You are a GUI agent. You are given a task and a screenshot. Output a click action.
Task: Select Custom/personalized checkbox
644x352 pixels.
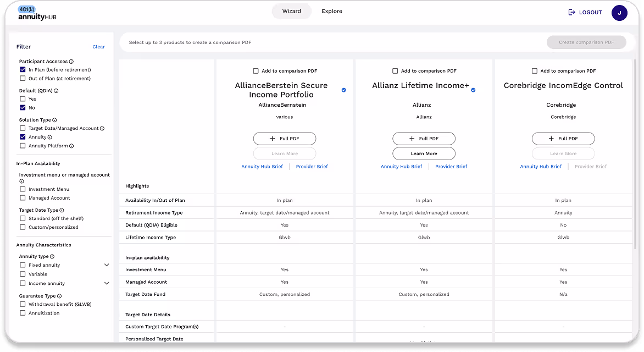click(23, 227)
